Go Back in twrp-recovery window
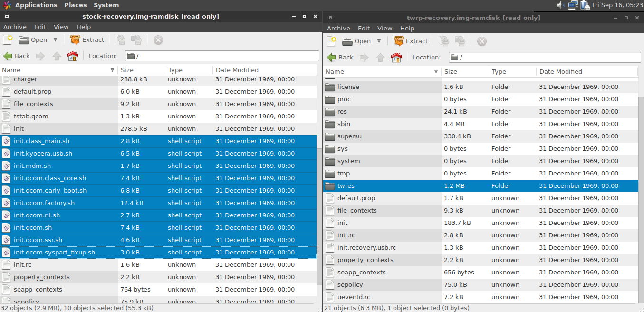 [340, 58]
